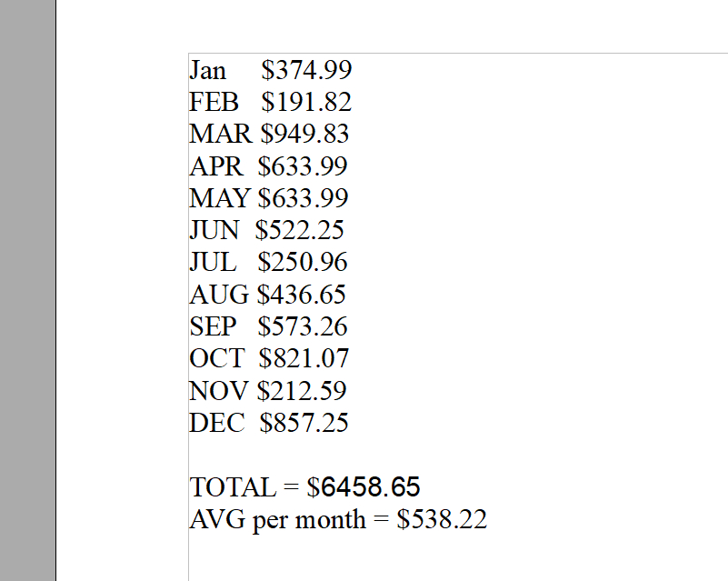Screen dimensions: 728x581
Task: Click the $212.59 amount
Action: (302, 391)
